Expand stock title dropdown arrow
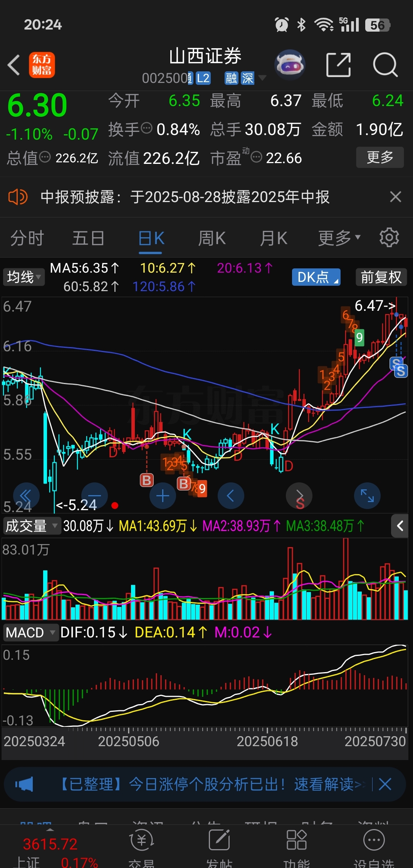The width and height of the screenshot is (413, 868). click(262, 78)
